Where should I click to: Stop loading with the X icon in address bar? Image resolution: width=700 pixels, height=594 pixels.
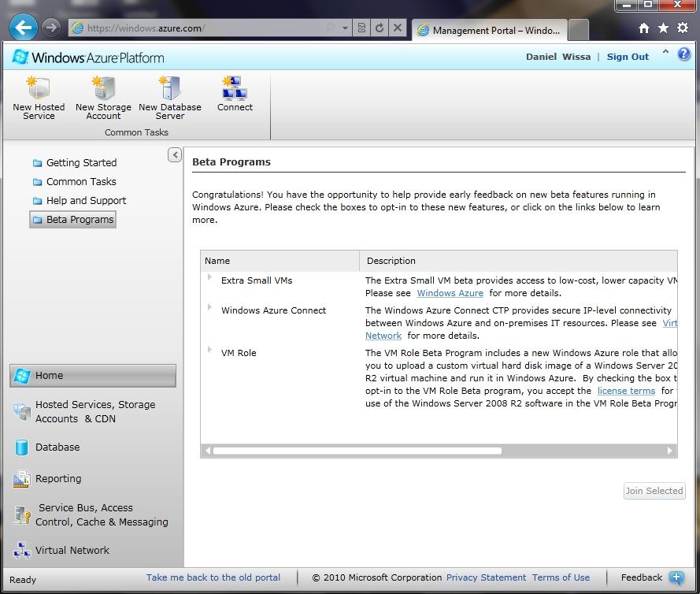[398, 28]
